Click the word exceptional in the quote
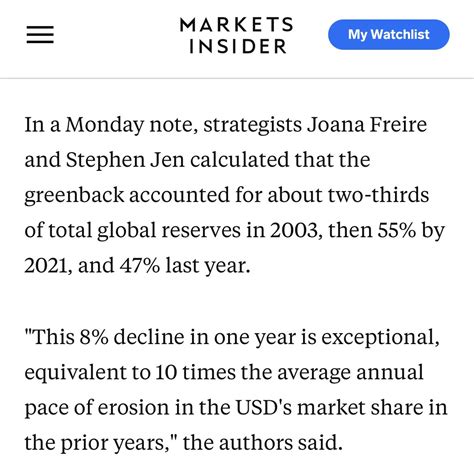The height and width of the screenshot is (472, 474). click(x=380, y=338)
